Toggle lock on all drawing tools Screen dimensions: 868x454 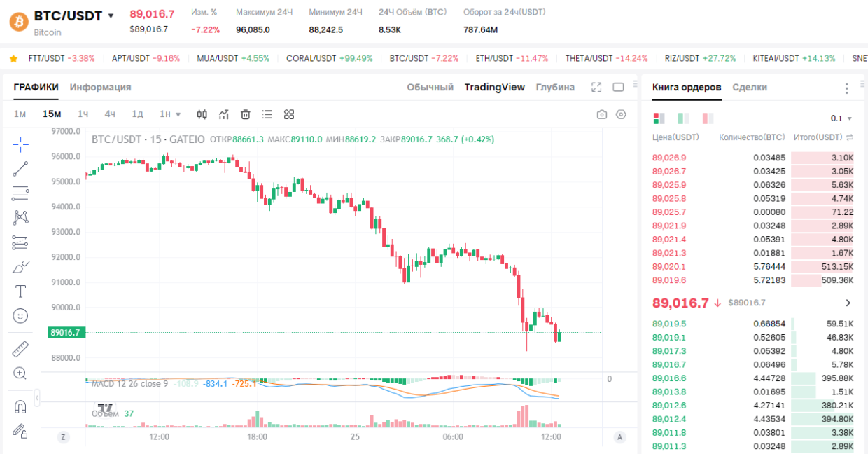pos(20,431)
